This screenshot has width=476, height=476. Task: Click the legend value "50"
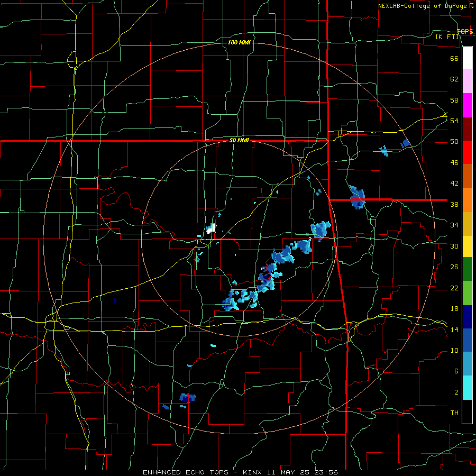(x=454, y=142)
